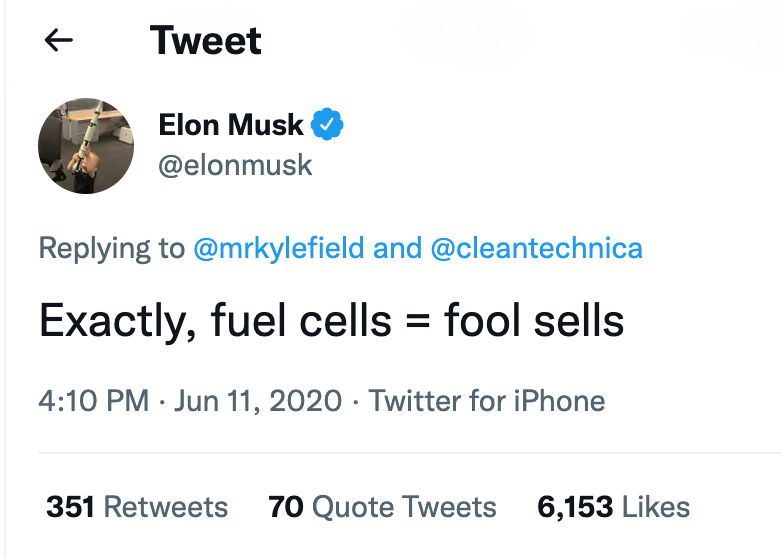Open the Twitter for iPhone source link
The height and width of the screenshot is (558, 782).
pos(487,402)
